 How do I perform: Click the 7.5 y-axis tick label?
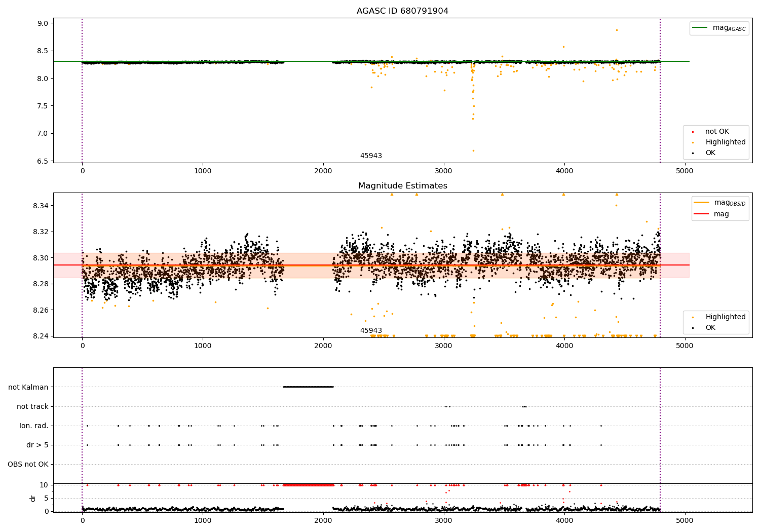(x=43, y=106)
